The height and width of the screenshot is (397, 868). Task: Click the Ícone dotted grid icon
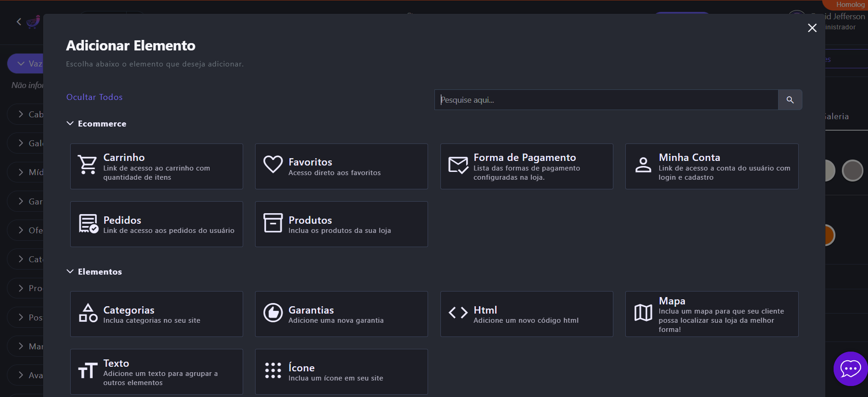coord(273,370)
